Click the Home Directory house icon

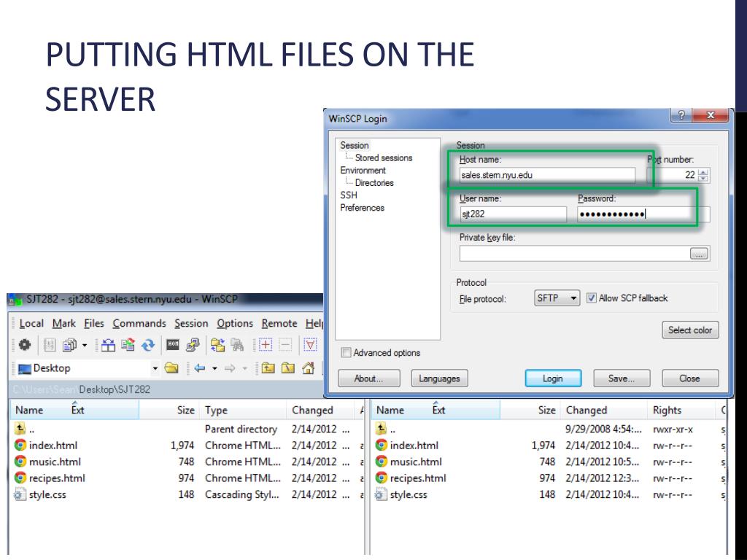(x=308, y=368)
